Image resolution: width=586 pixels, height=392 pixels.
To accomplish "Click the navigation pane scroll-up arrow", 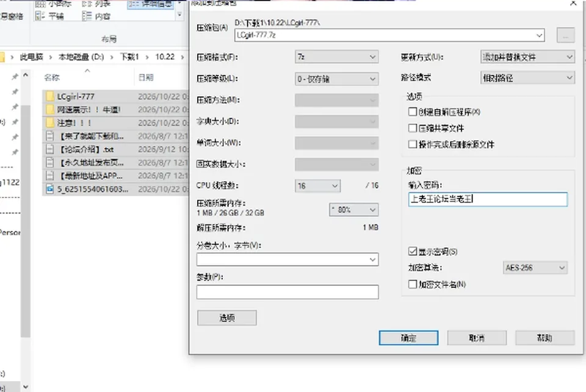I will click(26, 76).
